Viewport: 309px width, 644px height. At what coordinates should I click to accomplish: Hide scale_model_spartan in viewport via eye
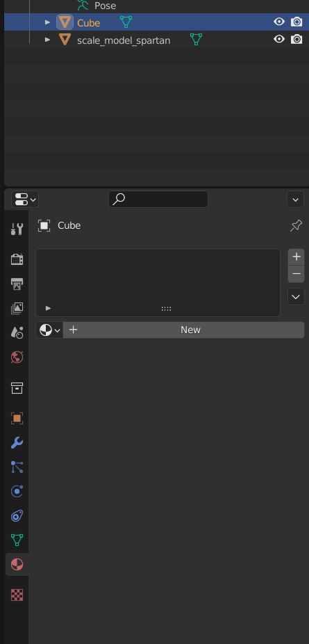coord(279,40)
